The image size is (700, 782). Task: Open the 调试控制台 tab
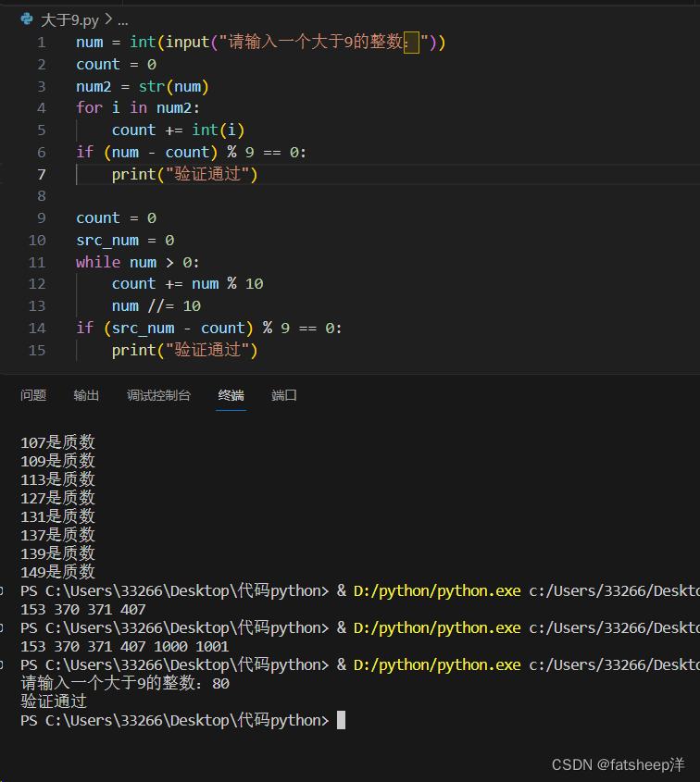[158, 395]
